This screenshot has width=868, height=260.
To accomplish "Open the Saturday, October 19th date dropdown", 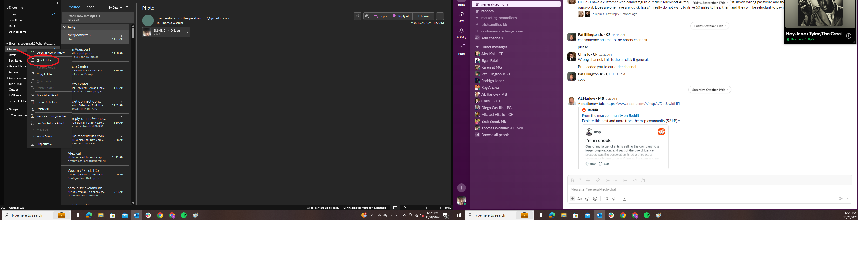I will click(x=710, y=90).
